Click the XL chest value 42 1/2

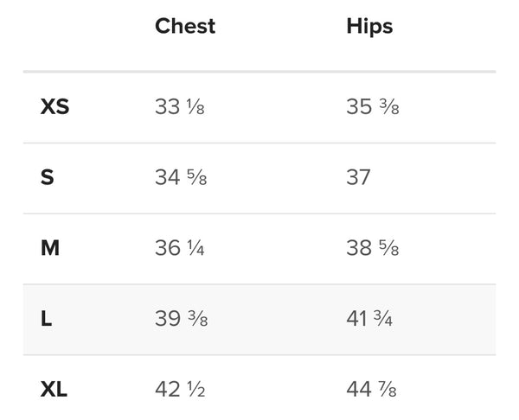180,389
